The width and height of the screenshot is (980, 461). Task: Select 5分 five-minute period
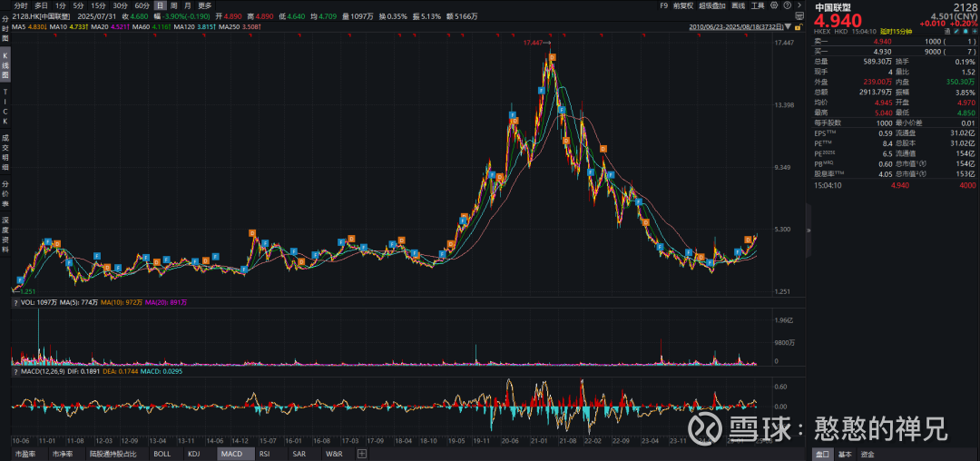(x=78, y=5)
